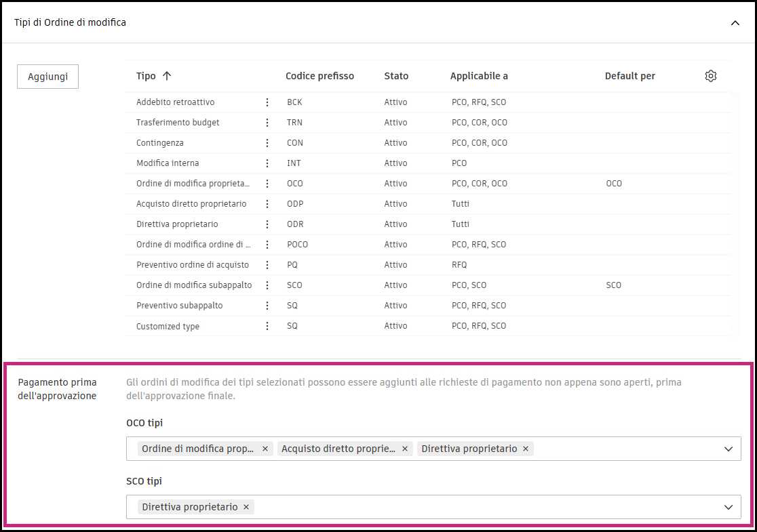Sort the table by Codice prefisso
757x532 pixels.
319,76
